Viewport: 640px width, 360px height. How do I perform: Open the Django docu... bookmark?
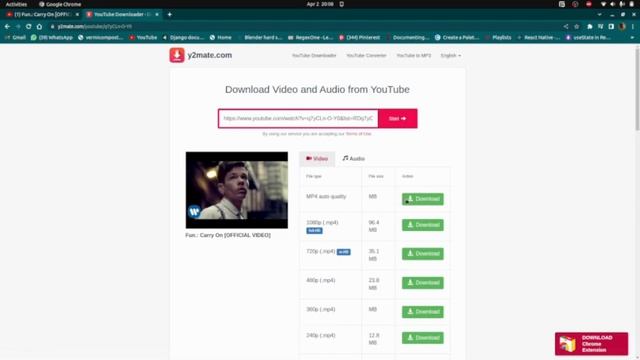click(x=183, y=38)
